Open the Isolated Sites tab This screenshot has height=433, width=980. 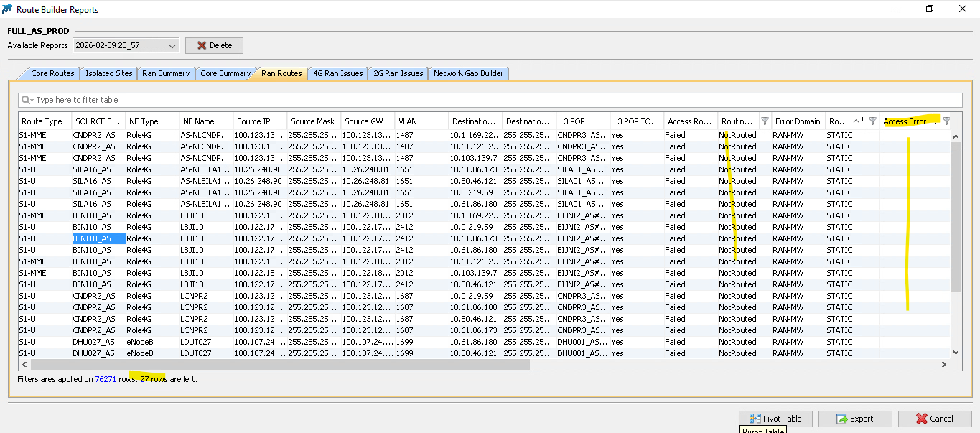pyautogui.click(x=109, y=73)
